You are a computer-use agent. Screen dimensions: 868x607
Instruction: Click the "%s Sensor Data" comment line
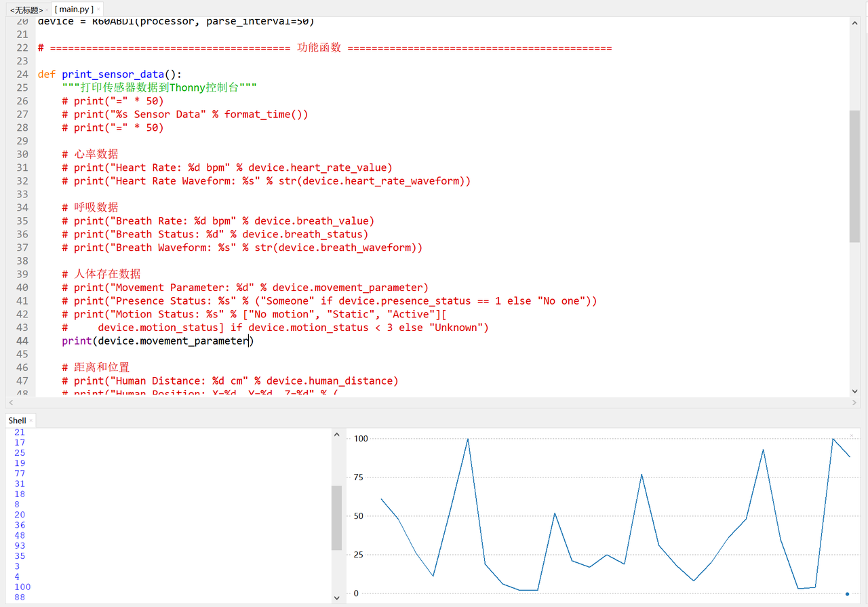185,114
